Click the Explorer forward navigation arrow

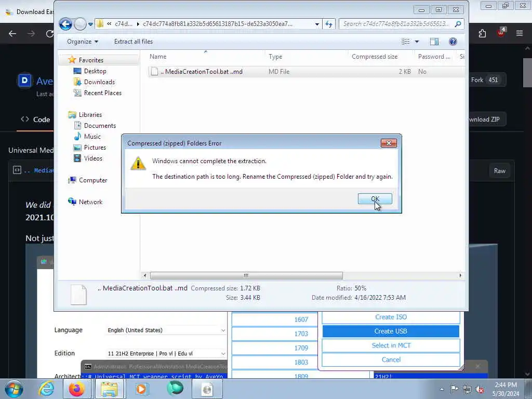[x=81, y=24]
